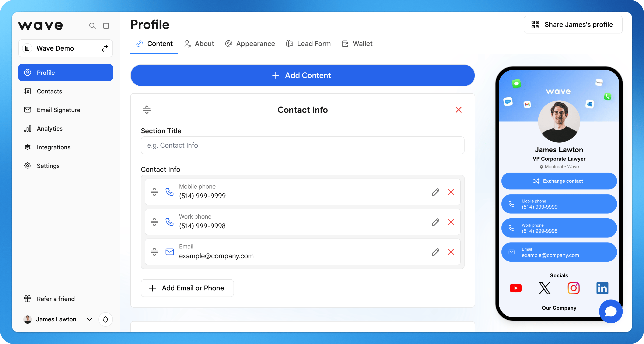Image resolution: width=644 pixels, height=344 pixels.
Task: Switch to the Wallet tab
Action: [x=357, y=44]
